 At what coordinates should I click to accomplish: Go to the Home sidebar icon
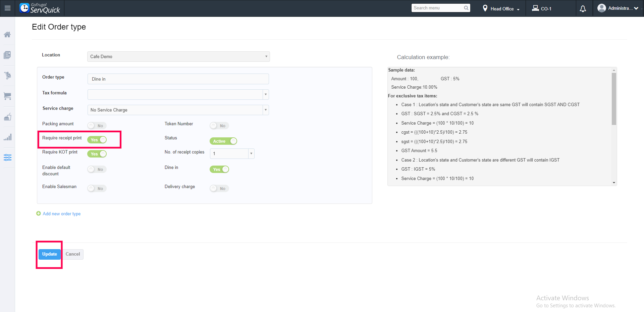click(7, 35)
